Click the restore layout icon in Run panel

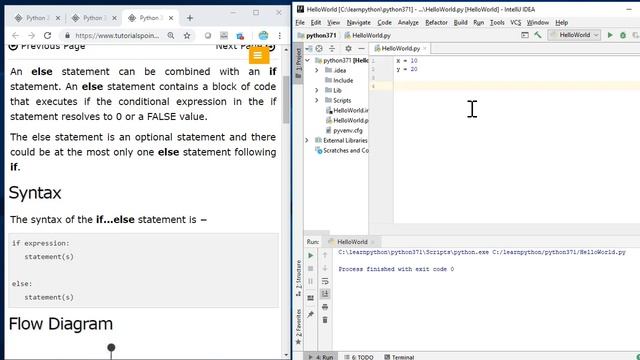point(311,298)
